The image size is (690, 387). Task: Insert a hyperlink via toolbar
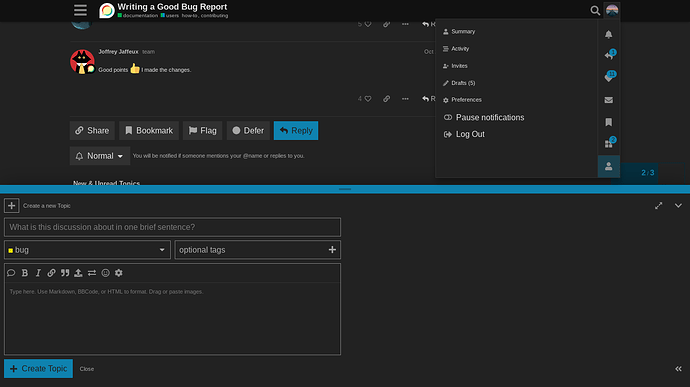[51, 273]
